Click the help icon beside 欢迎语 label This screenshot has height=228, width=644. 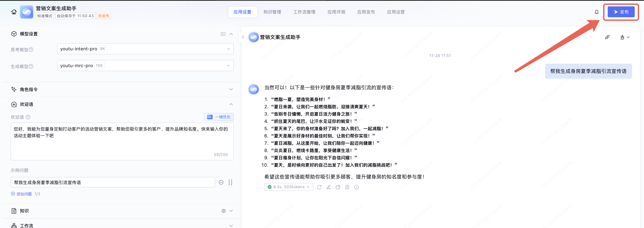[28, 117]
